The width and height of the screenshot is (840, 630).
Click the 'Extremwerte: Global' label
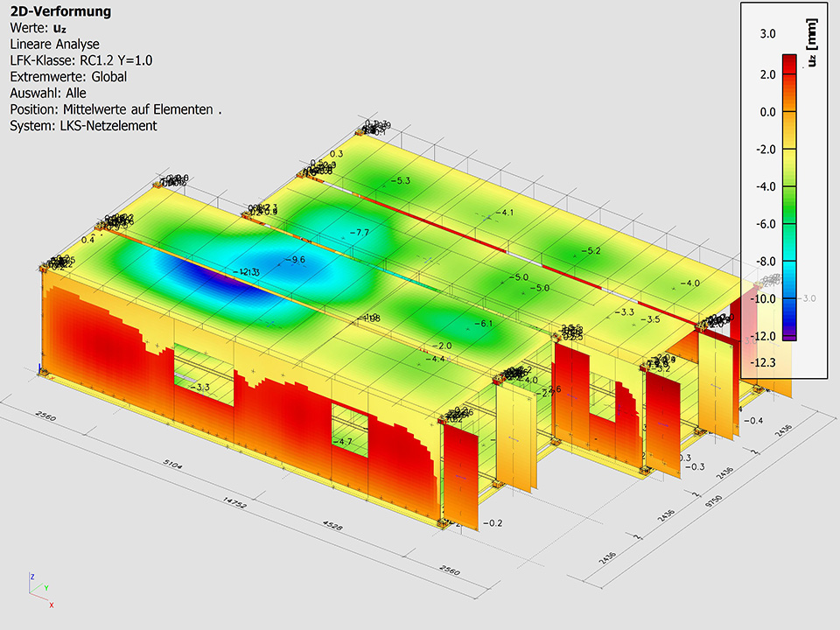pyautogui.click(x=68, y=77)
